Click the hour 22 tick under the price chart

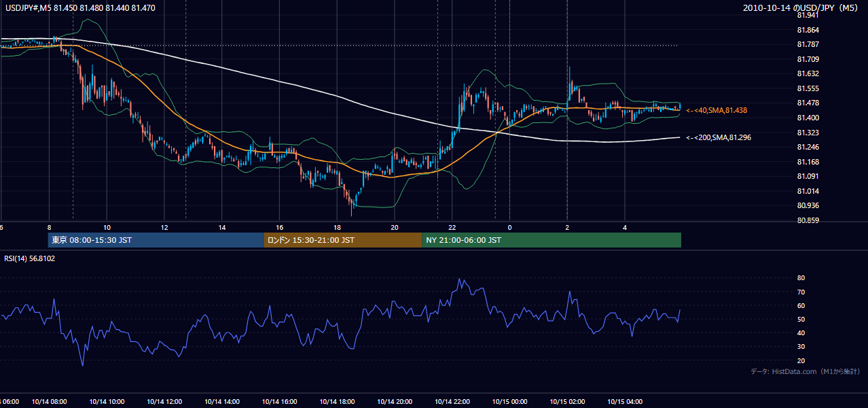(452, 227)
